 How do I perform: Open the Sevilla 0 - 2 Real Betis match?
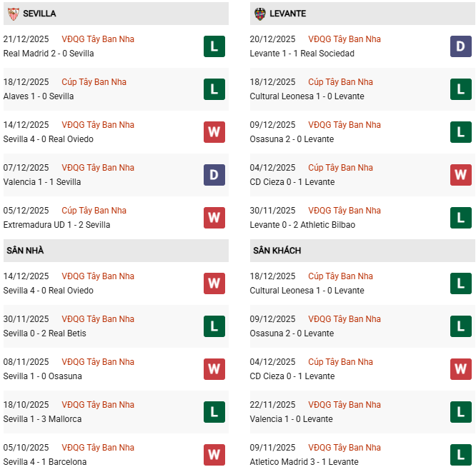tap(48, 333)
